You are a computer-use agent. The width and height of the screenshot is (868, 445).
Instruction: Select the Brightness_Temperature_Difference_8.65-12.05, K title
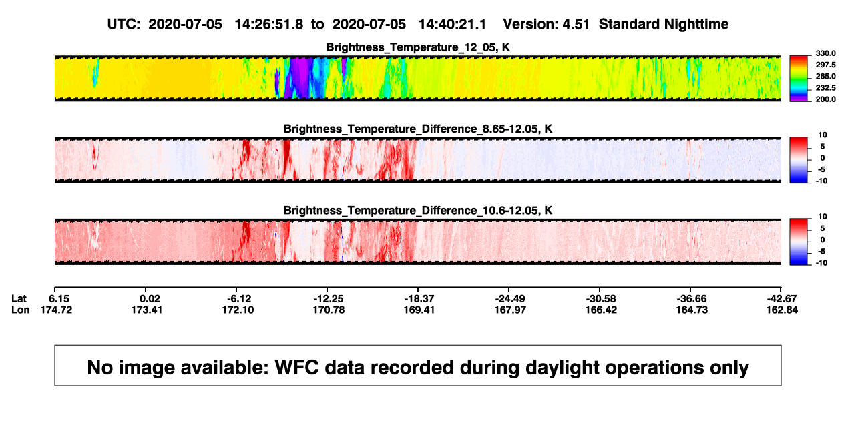coord(417,129)
